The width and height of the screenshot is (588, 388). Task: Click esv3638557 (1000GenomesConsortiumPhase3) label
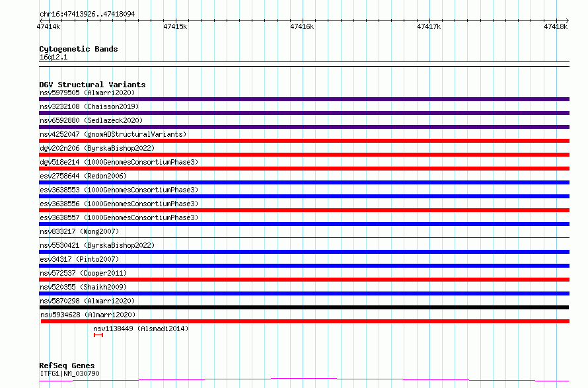point(119,217)
